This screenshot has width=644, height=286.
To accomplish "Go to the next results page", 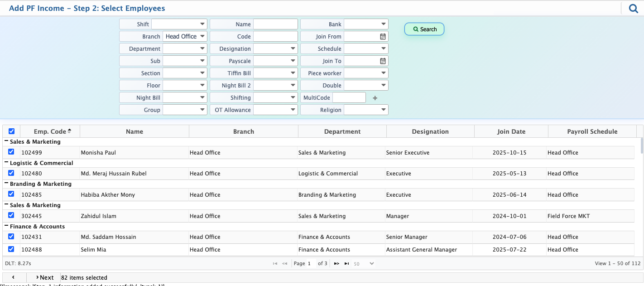I will point(336,263).
